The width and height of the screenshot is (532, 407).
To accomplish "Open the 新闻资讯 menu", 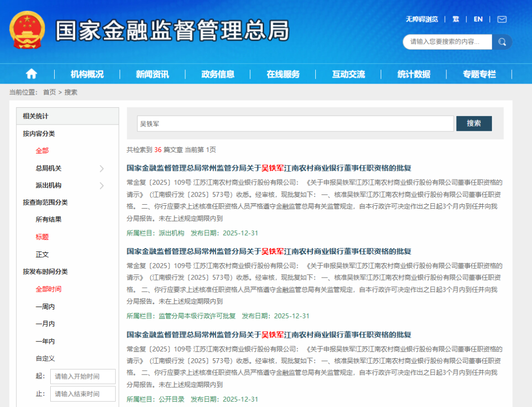I will point(152,74).
